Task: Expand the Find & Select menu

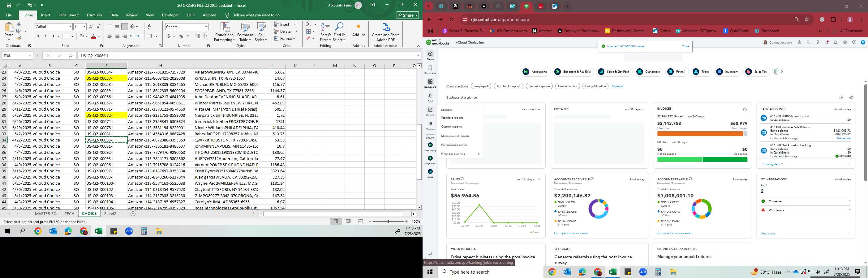Action: coord(339,32)
